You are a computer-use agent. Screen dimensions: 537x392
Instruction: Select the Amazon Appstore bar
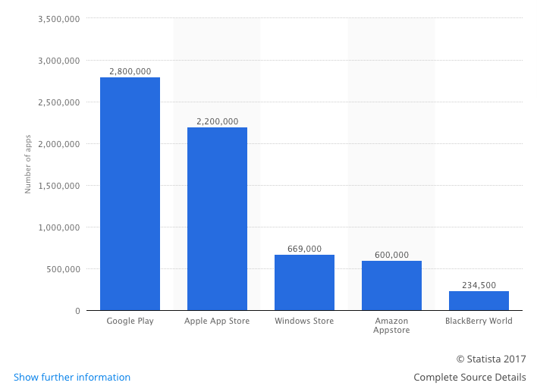pos(391,285)
